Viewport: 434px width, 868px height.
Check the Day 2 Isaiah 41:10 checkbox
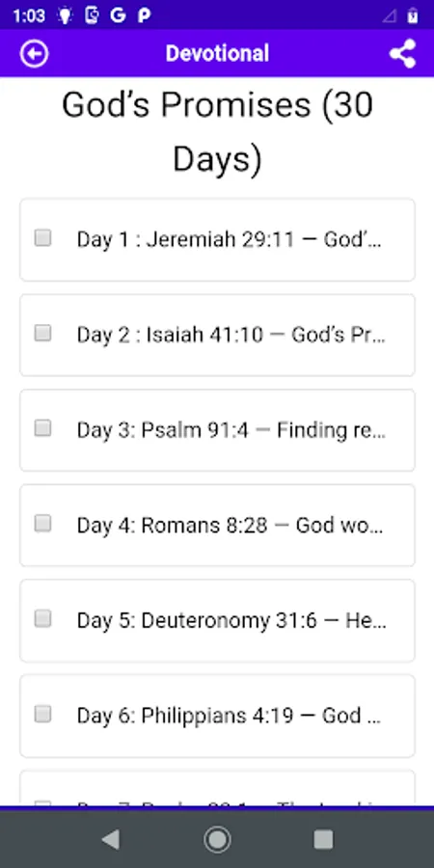(x=42, y=334)
